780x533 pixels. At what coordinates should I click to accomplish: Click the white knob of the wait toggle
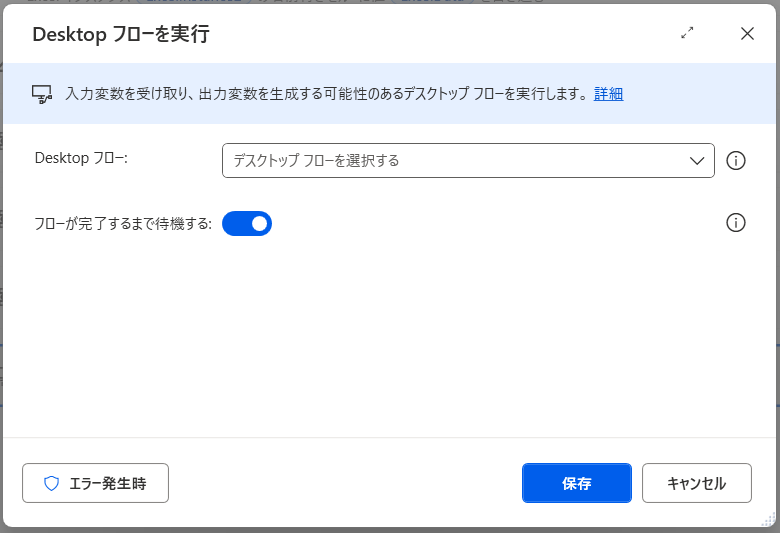(259, 223)
